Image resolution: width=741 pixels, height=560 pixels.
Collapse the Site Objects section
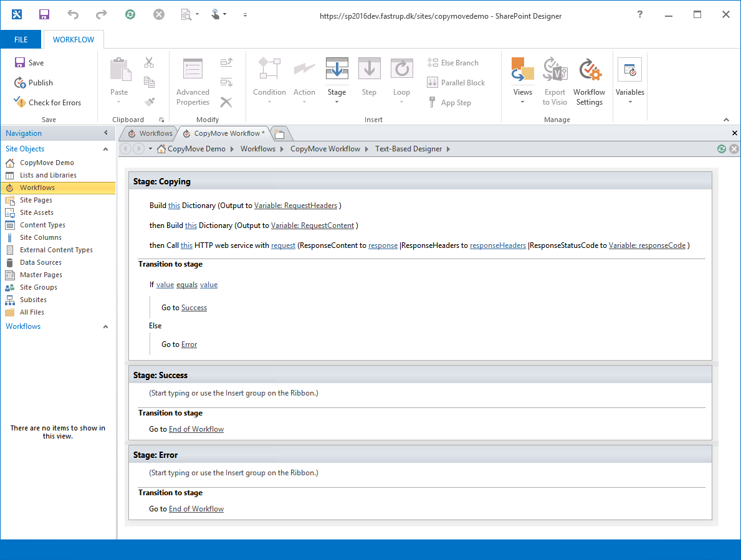(105, 149)
